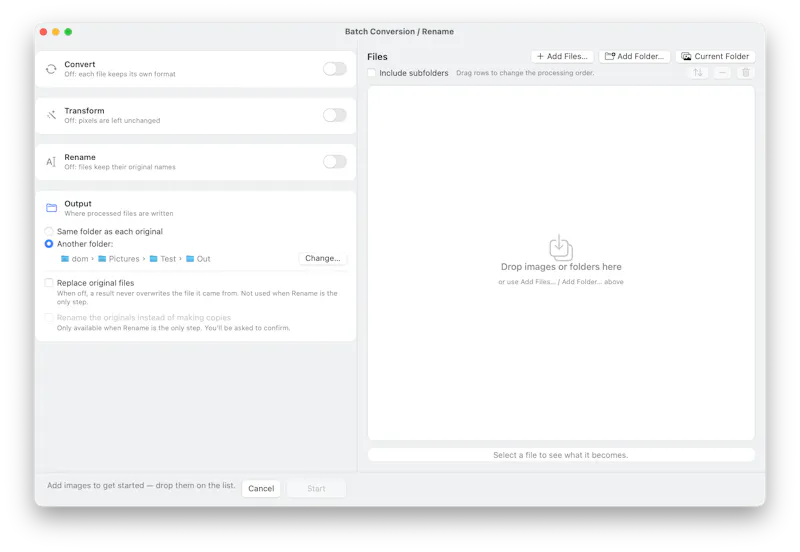Click the 'Select a file to see what it becomes' preview bar
Image resolution: width=800 pixels, height=552 pixels.
pyautogui.click(x=561, y=455)
